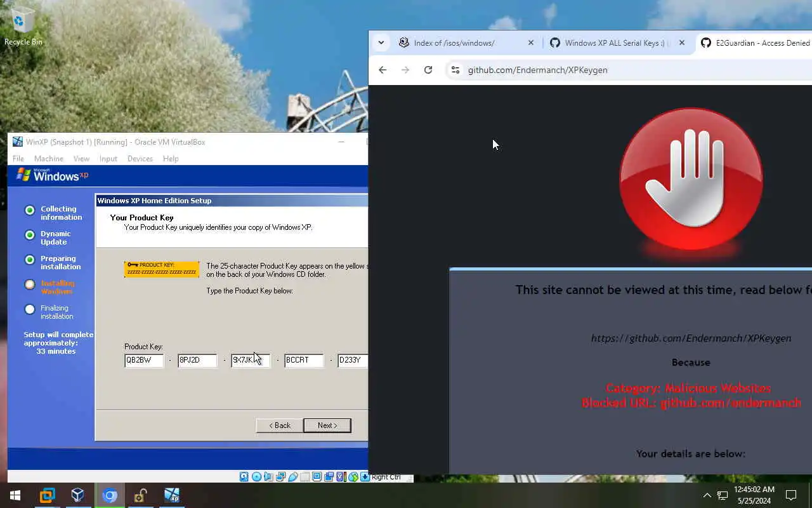Switch to the Chromium browser taskbar icon
The width and height of the screenshot is (812, 508).
click(x=110, y=495)
